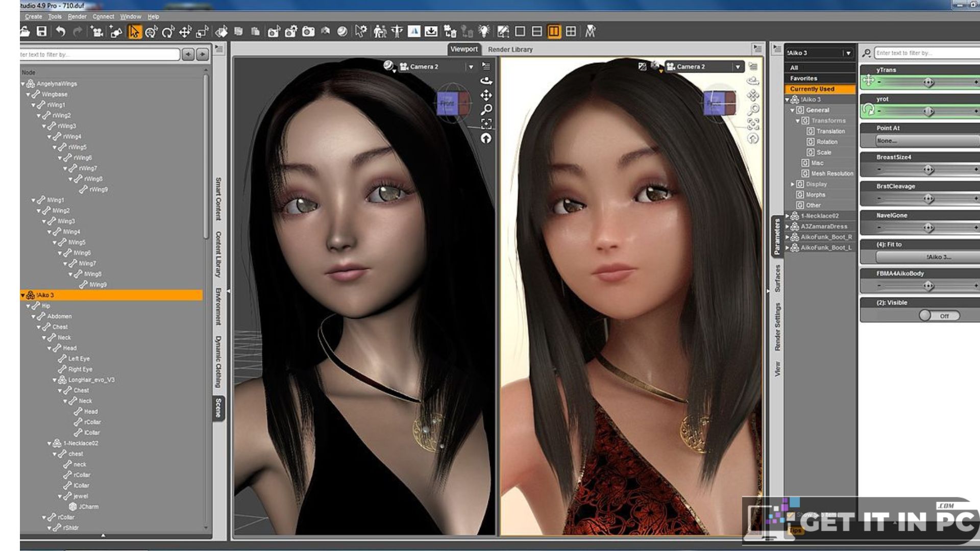The height and width of the screenshot is (551, 980).
Task: Select the Translate four-arrow tool
Action: (185, 32)
